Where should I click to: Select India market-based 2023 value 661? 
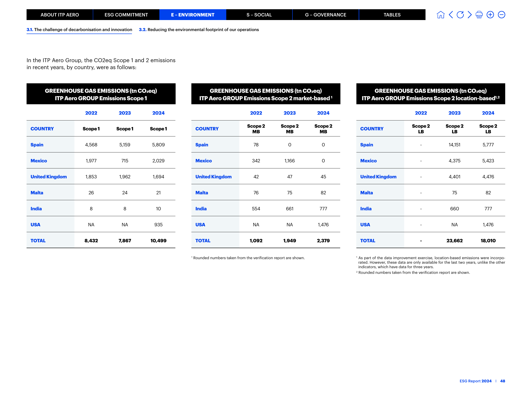pyautogui.click(x=290, y=209)
